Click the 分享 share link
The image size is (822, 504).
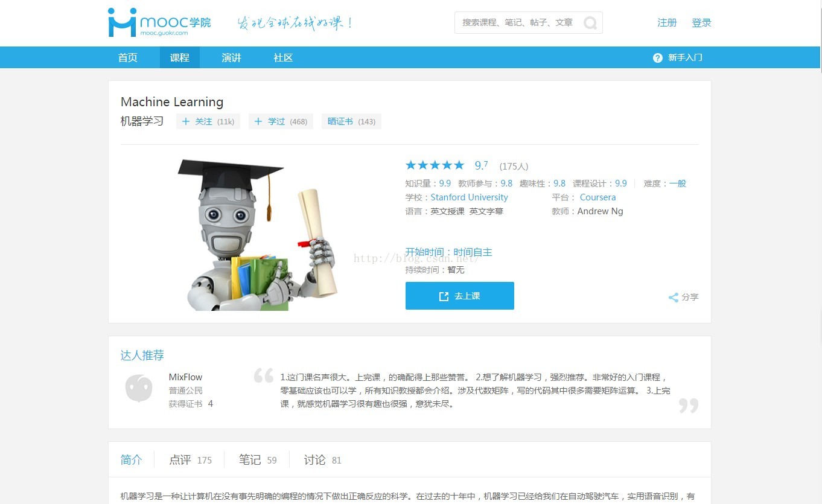(684, 297)
